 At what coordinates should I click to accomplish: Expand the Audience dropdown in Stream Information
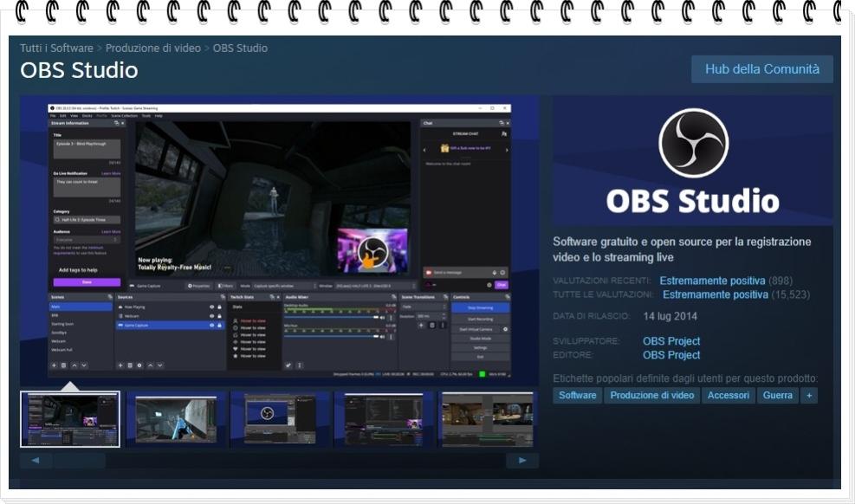point(87,240)
